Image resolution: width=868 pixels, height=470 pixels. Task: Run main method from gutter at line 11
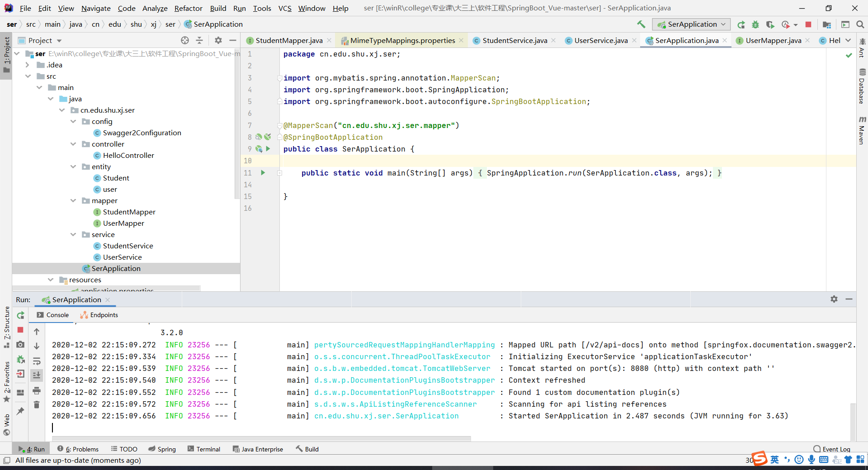click(263, 173)
